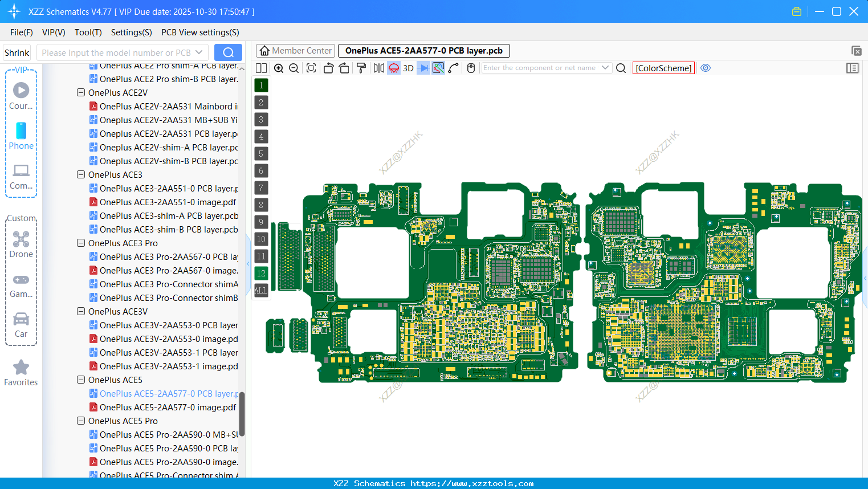Switch the board to 3D view
This screenshot has width=868, height=489.
coord(408,68)
